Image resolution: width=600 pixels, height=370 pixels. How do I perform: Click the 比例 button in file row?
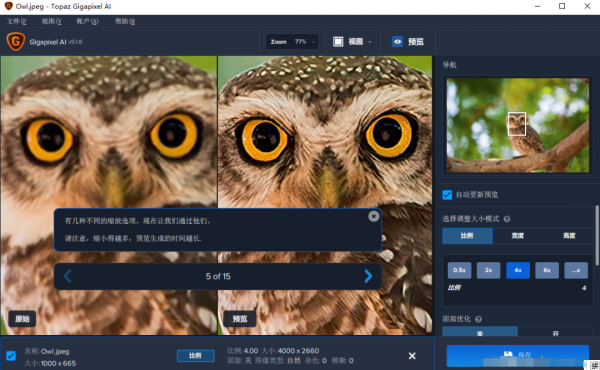point(196,356)
